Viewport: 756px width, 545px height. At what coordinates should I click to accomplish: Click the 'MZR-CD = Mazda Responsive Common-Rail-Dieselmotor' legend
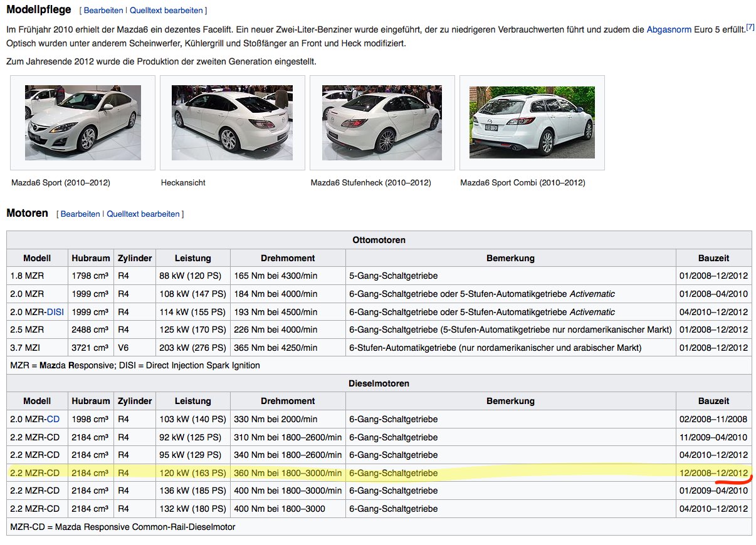[379, 527]
